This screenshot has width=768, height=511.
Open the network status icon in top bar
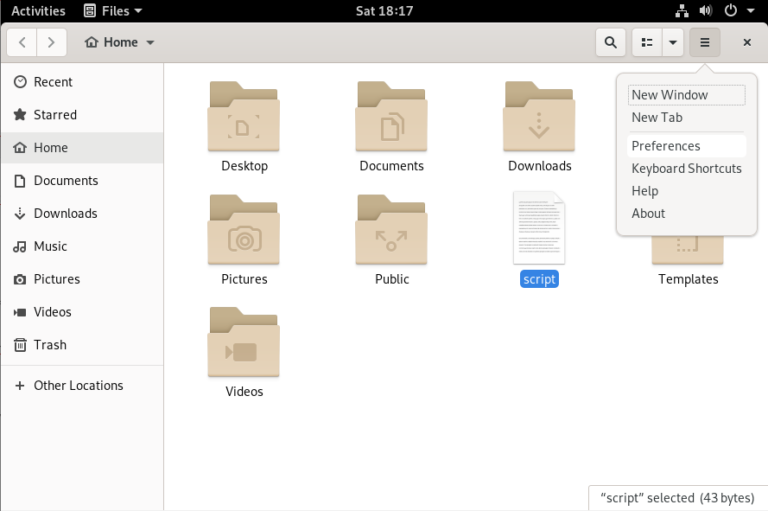tap(682, 11)
